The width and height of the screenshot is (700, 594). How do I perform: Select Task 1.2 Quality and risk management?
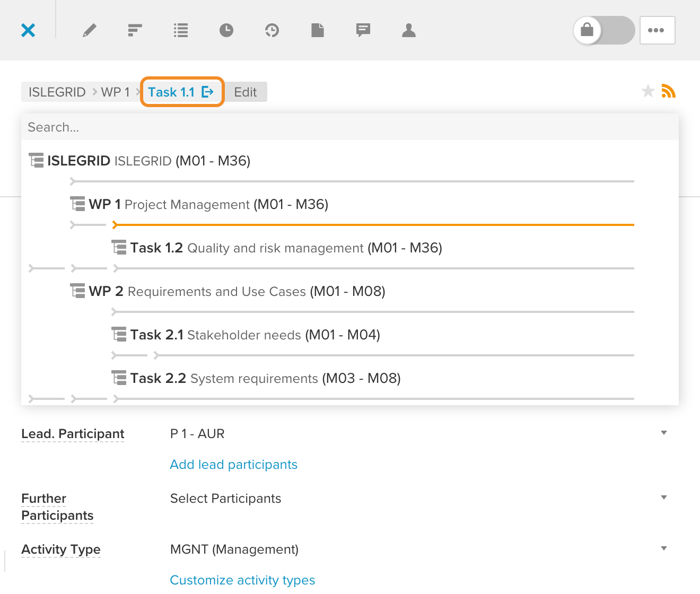[x=277, y=248]
